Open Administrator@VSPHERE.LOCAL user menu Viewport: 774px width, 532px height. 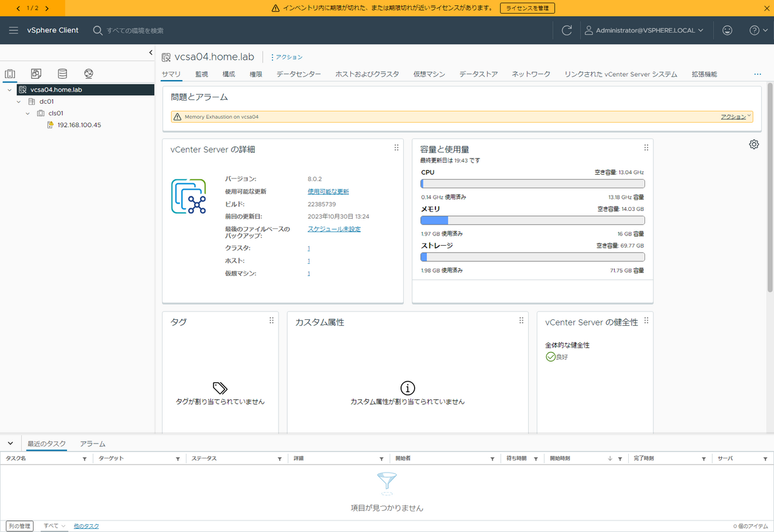click(x=644, y=30)
